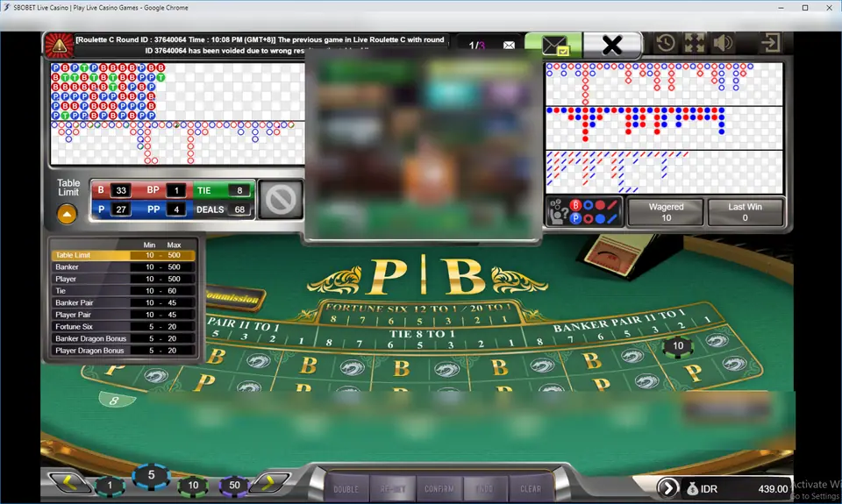Collapse the Table Limit panel arrow

(x=68, y=214)
